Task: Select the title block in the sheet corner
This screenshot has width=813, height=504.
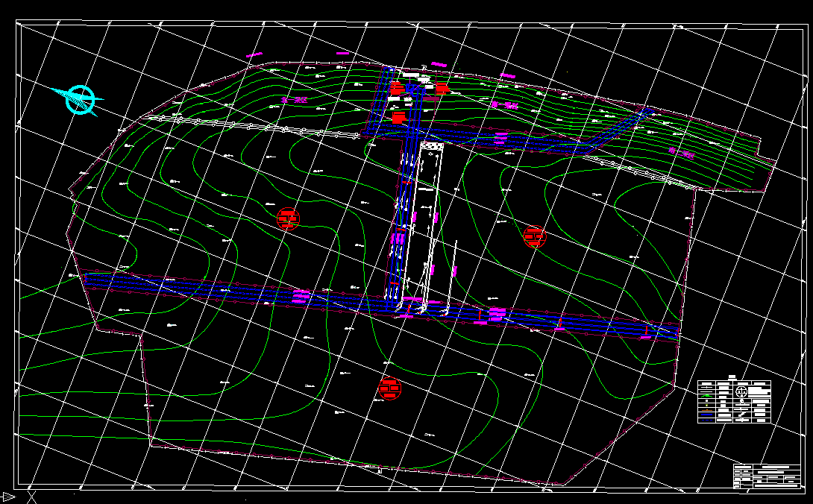Action: pos(768,476)
